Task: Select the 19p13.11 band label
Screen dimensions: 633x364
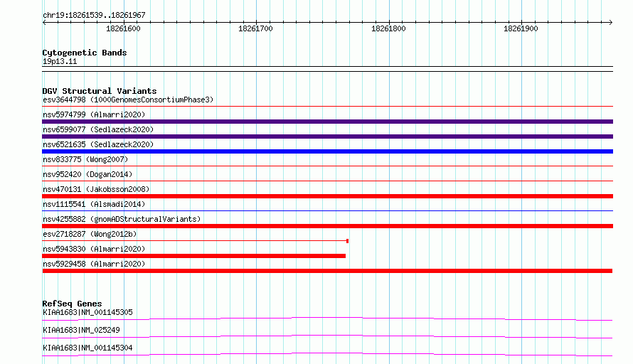Action: 60,61
